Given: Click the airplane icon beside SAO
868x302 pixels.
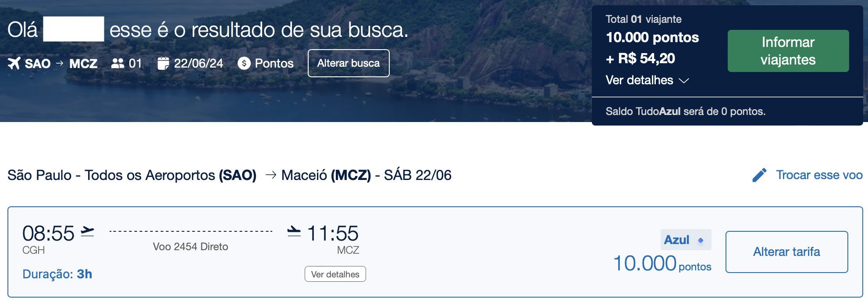Looking at the screenshot, I should click(14, 63).
